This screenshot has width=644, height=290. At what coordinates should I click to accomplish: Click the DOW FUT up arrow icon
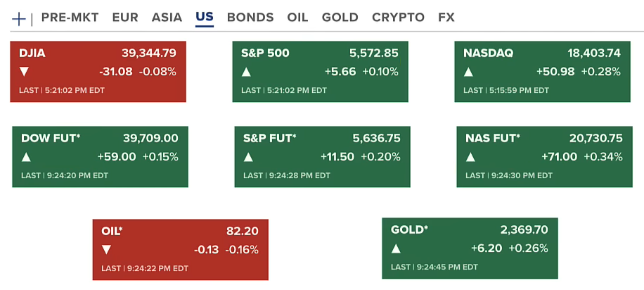27,157
